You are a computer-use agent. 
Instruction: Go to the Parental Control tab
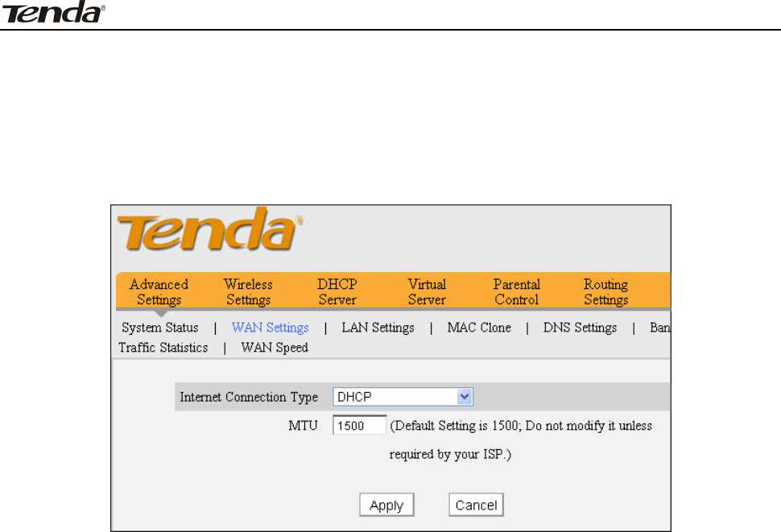[x=517, y=291]
